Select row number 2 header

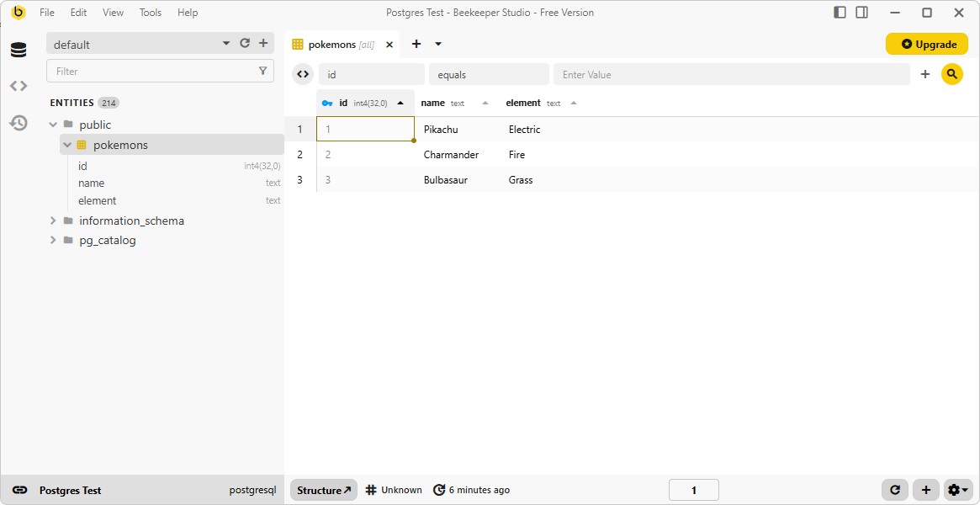click(x=300, y=154)
